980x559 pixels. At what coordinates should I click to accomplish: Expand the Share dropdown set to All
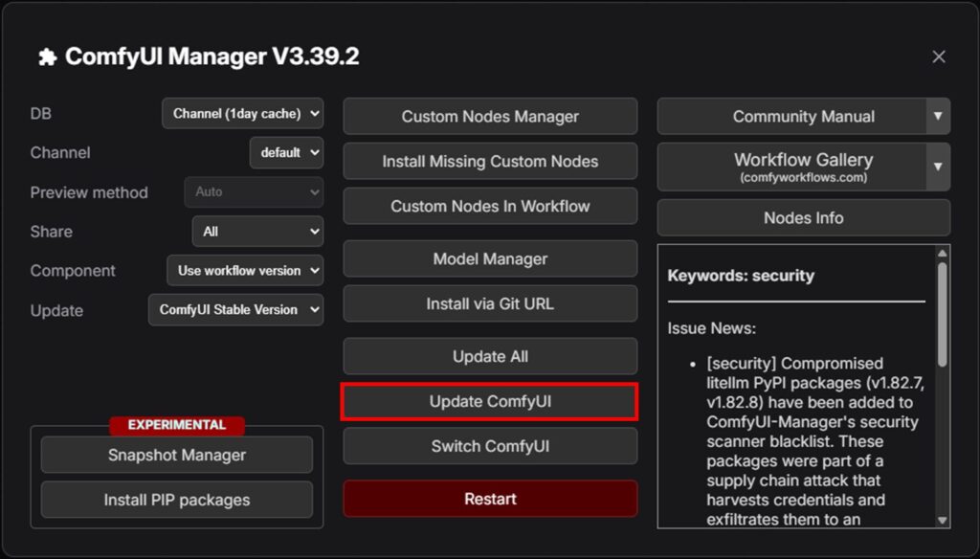point(257,231)
